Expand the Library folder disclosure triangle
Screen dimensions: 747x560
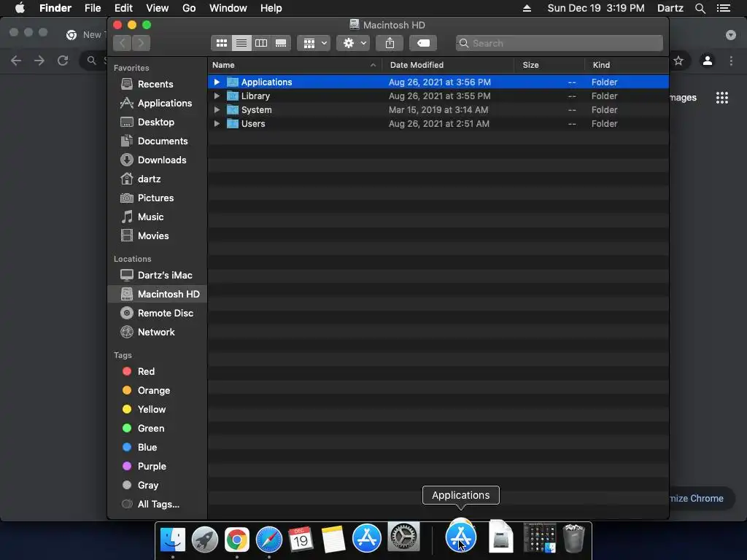point(217,96)
